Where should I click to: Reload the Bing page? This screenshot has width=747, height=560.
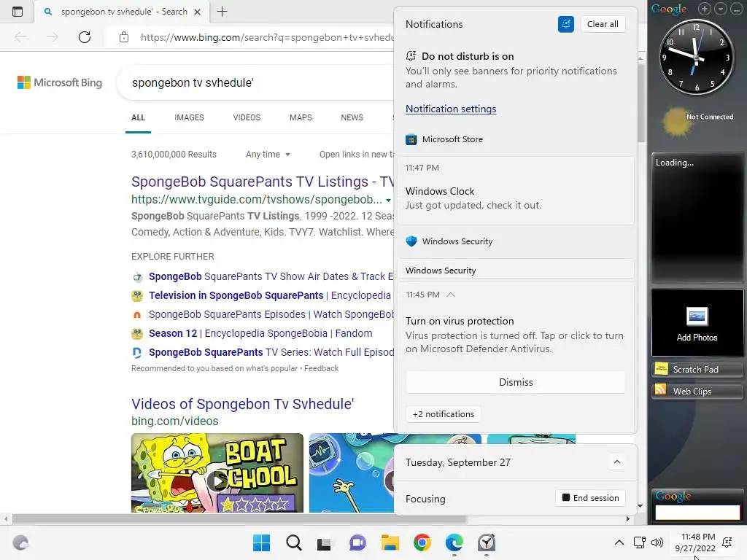coord(85,37)
